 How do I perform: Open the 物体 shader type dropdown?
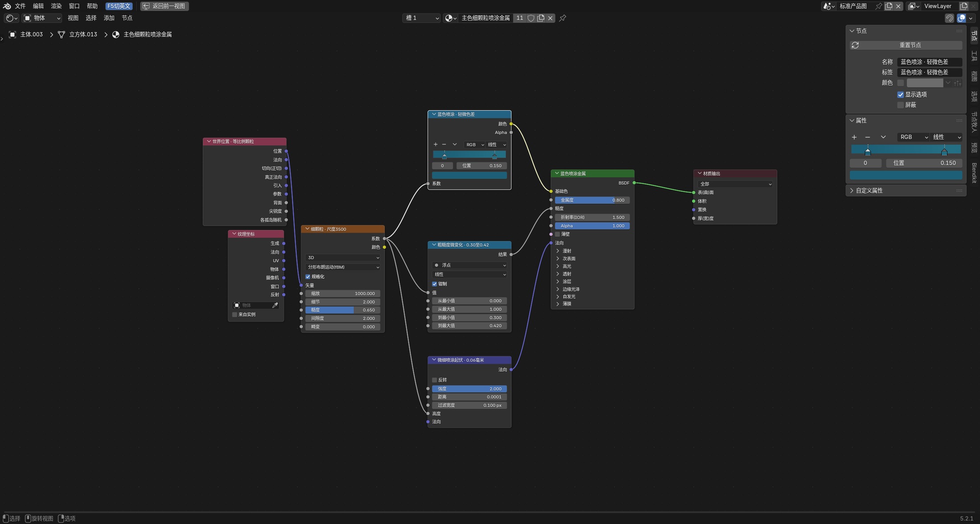pos(42,18)
